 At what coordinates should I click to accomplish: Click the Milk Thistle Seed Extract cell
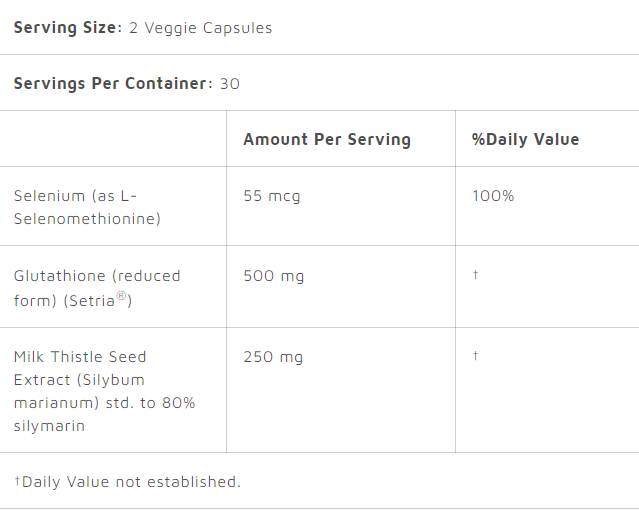click(x=104, y=391)
